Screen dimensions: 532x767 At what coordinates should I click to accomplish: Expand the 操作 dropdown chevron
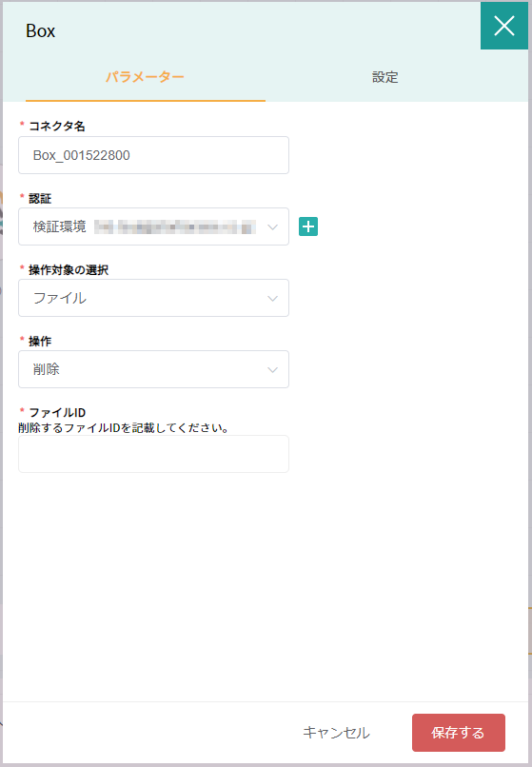272,370
